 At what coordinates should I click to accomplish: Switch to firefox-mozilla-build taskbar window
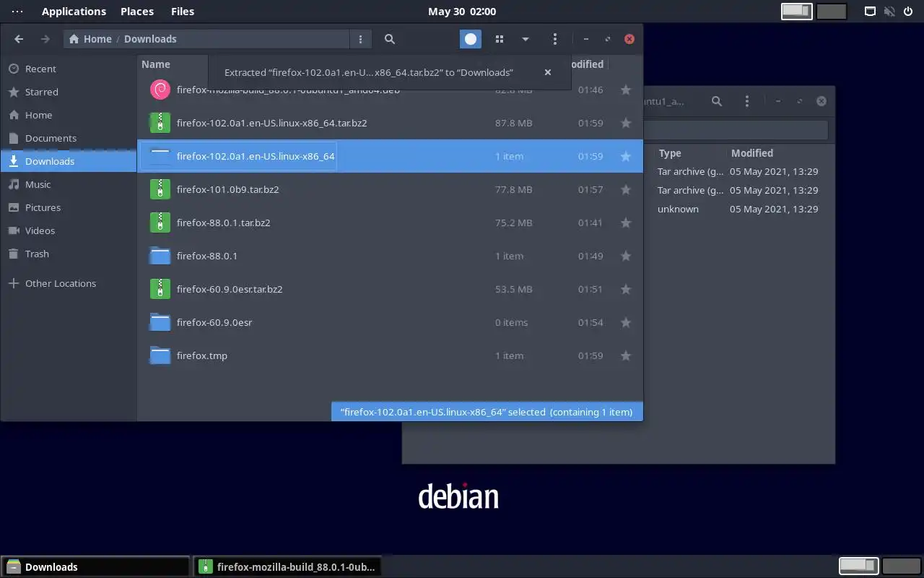(x=287, y=567)
